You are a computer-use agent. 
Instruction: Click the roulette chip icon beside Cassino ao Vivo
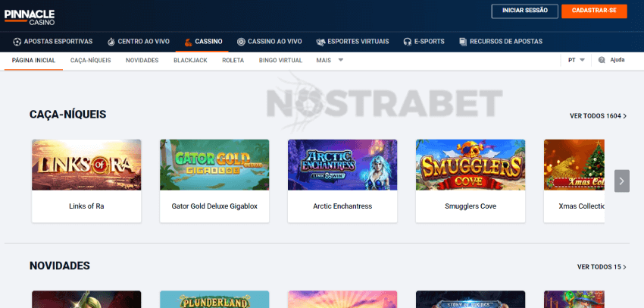tap(241, 42)
